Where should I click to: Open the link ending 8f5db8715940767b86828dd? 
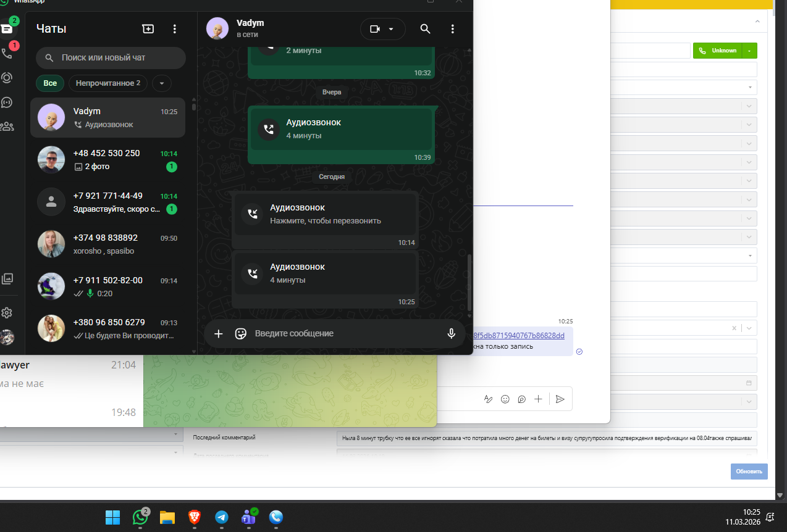click(519, 335)
